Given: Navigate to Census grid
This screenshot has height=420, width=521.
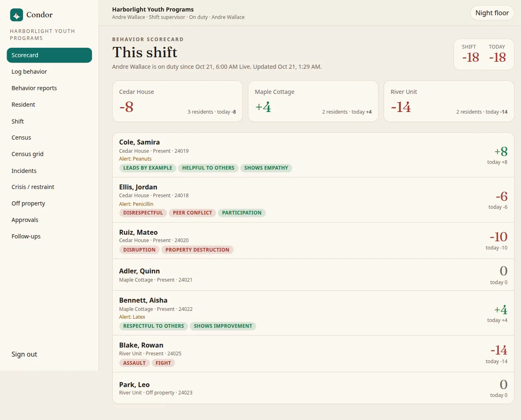Looking at the screenshot, I should [49, 154].
